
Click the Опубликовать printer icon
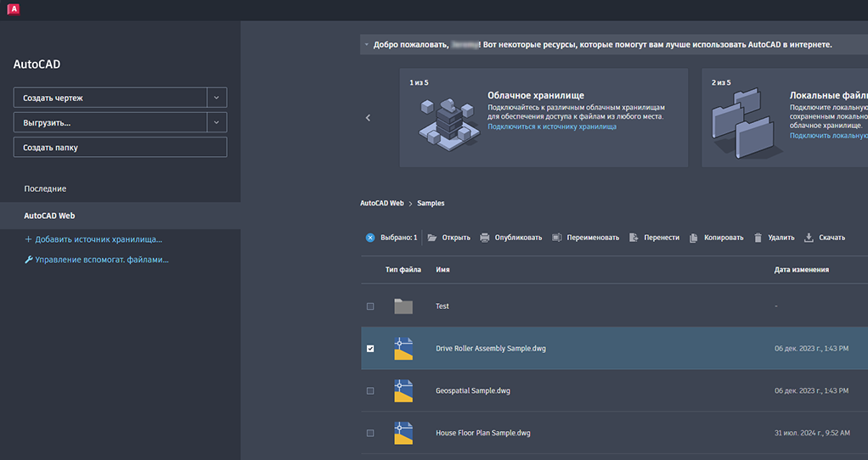[x=484, y=238]
